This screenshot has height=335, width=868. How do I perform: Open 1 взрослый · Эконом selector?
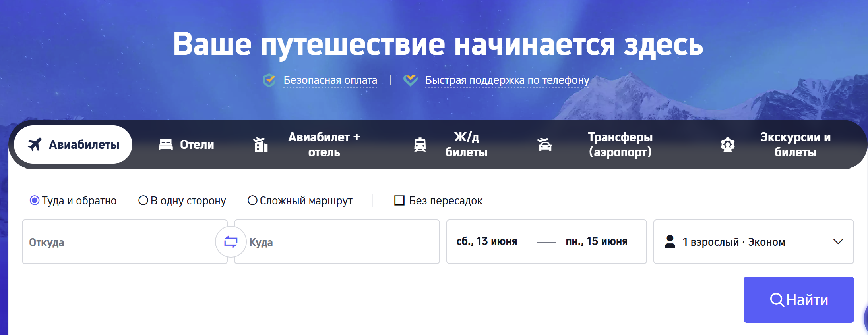[754, 242]
